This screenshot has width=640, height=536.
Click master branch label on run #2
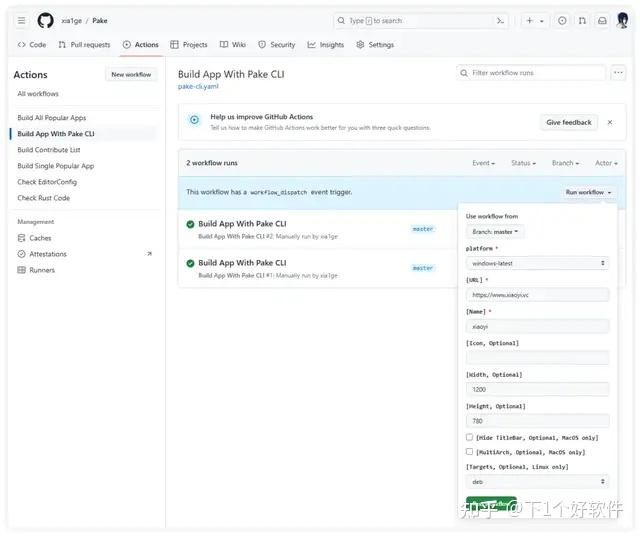click(x=423, y=229)
